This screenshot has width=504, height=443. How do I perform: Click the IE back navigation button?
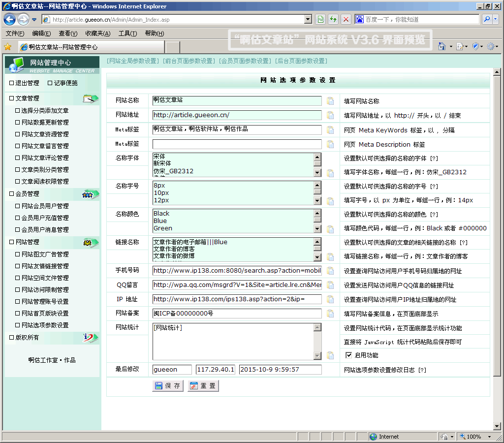[x=9, y=19]
